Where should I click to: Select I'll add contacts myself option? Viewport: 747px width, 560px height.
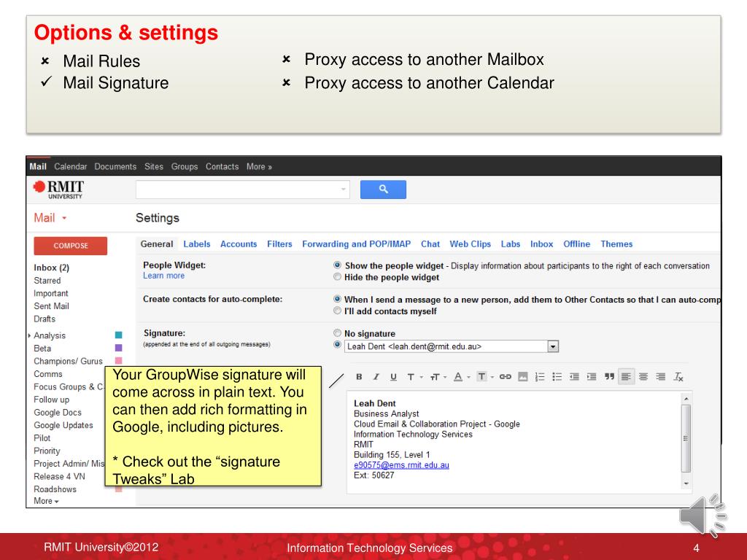[337, 311]
